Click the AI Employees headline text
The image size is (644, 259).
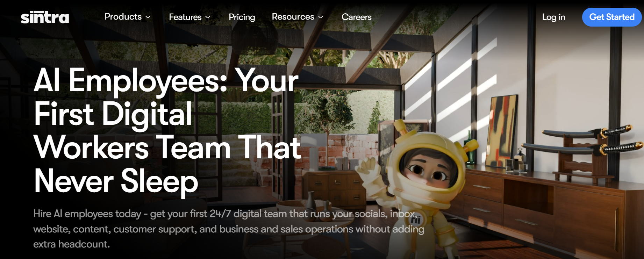[x=167, y=130]
